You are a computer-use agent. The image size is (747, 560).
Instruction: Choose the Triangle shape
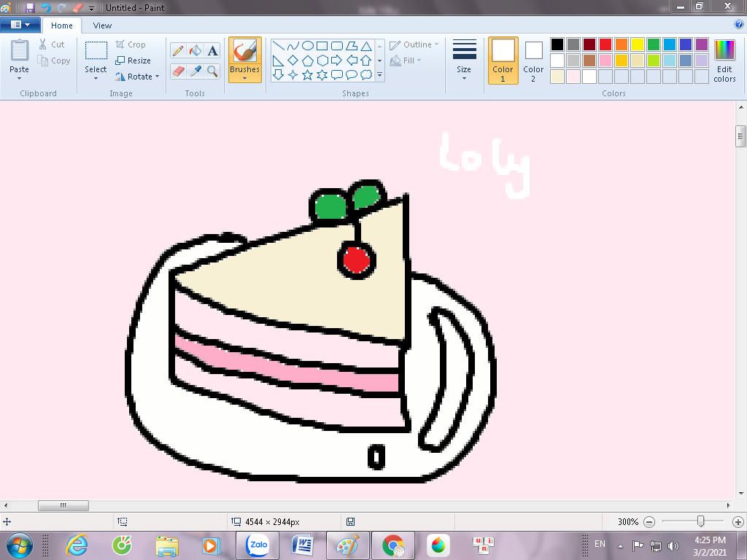[x=366, y=46]
